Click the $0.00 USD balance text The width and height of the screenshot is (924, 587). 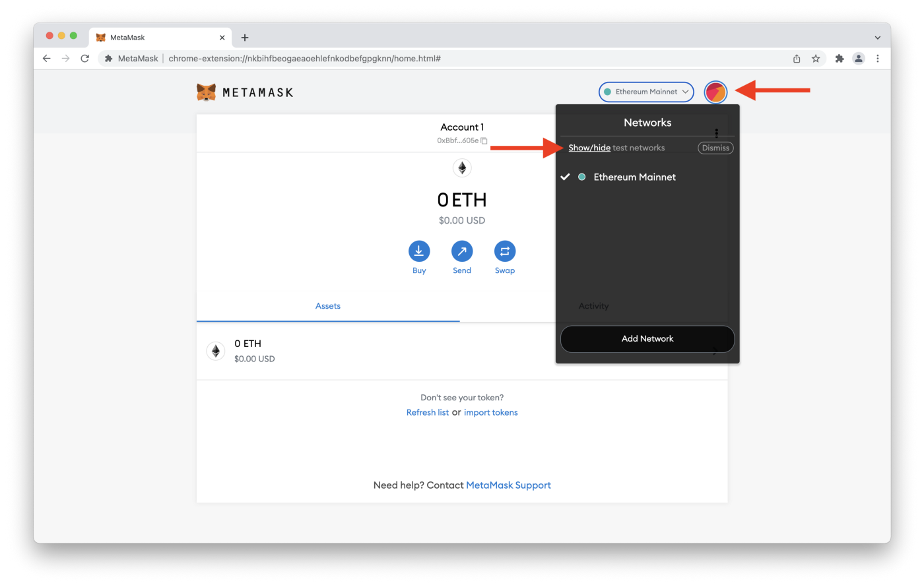click(462, 220)
